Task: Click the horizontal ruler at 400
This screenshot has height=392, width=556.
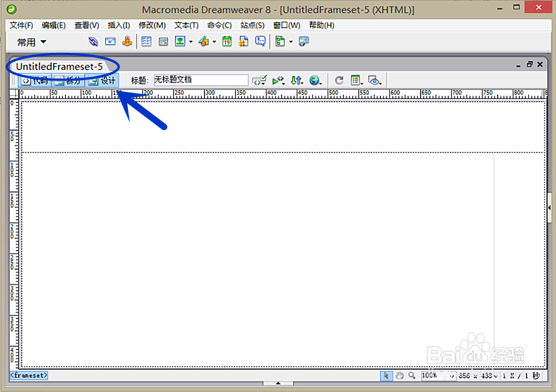Action: 272,94
